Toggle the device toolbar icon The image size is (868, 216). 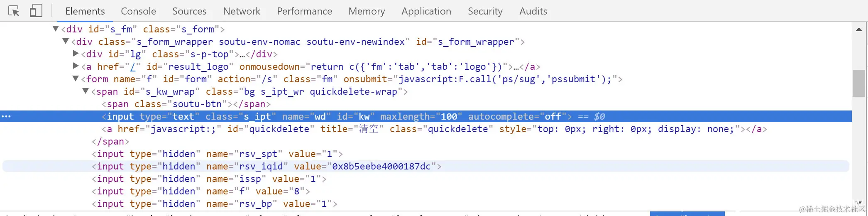(36, 11)
